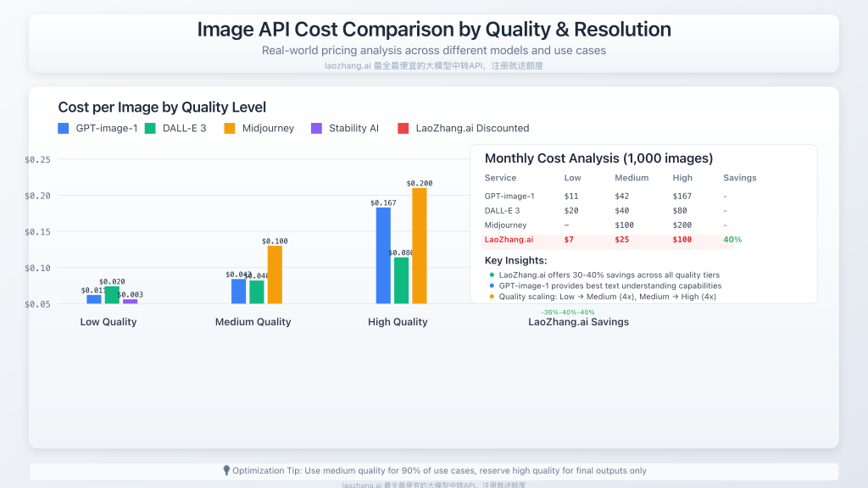Click the $25 cell in the LaoZhang.ai row

tap(621, 240)
